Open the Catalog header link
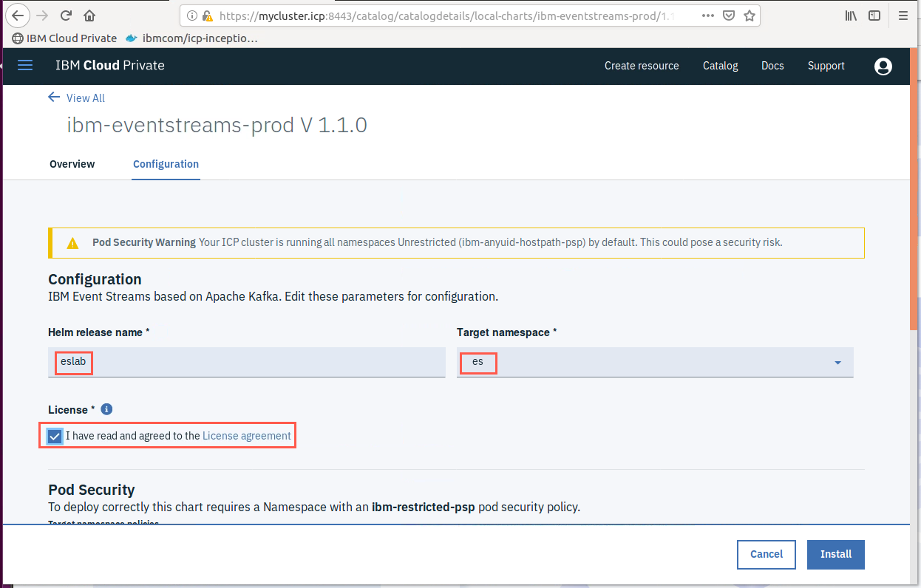Screen dimensions: 921x588 [x=720, y=66]
